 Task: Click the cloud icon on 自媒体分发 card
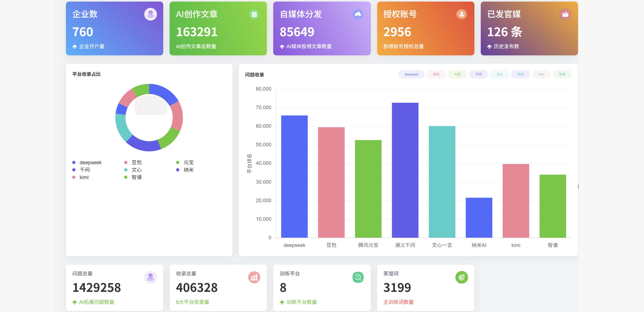point(358,14)
